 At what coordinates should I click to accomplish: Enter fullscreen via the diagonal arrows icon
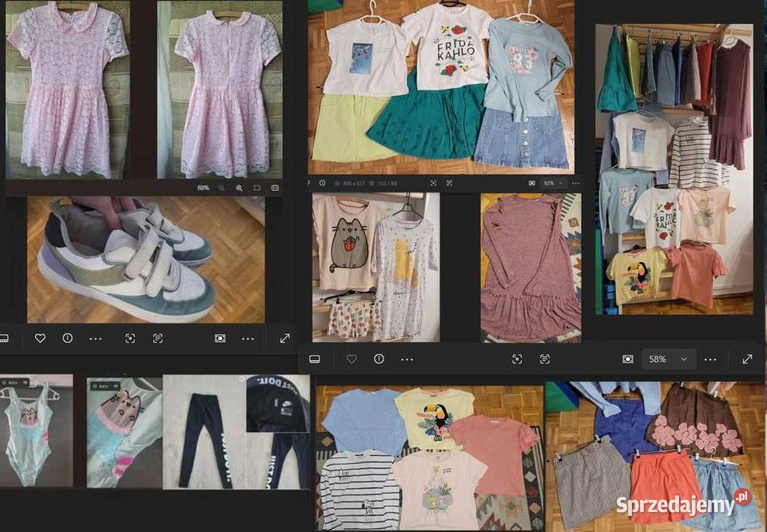[284, 338]
